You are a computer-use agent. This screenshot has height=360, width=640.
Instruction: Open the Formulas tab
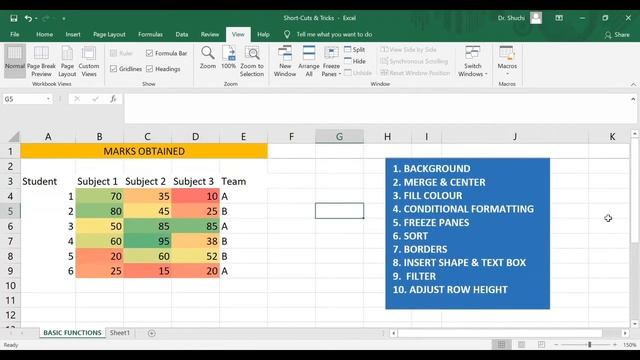(150, 34)
